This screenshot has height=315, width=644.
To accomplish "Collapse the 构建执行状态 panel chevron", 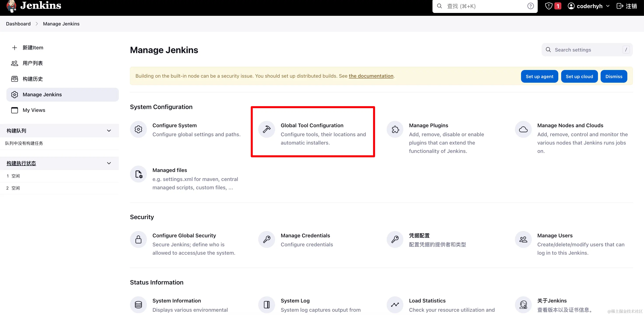I will coord(109,163).
